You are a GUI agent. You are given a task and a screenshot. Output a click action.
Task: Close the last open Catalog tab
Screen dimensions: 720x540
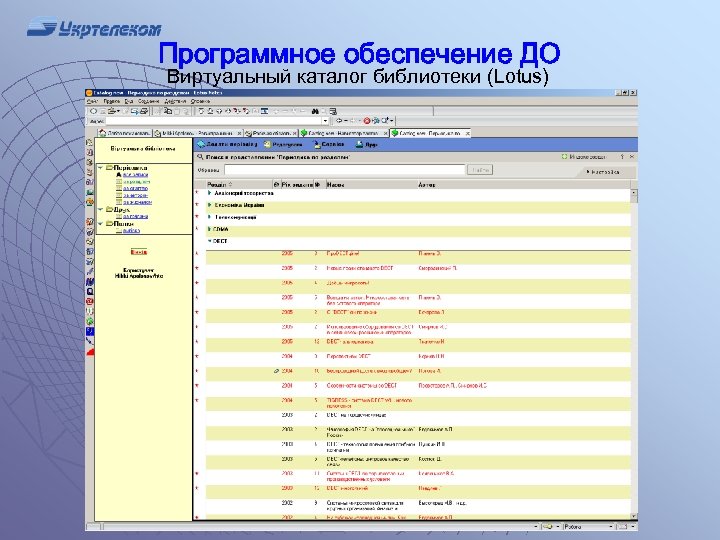click(467, 134)
